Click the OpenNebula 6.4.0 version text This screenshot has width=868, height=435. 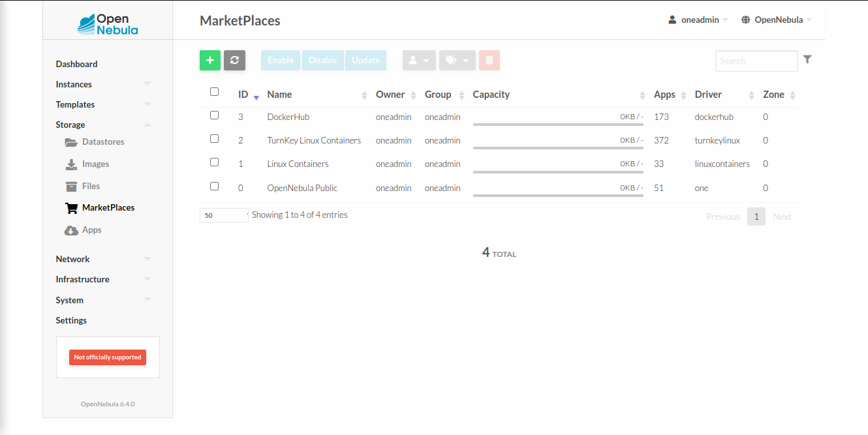click(x=108, y=404)
